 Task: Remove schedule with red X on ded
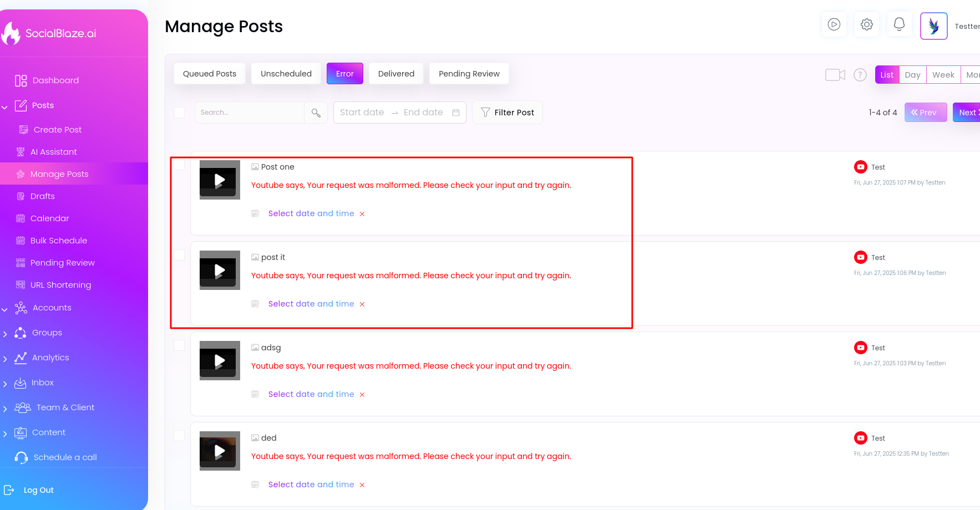(x=362, y=485)
